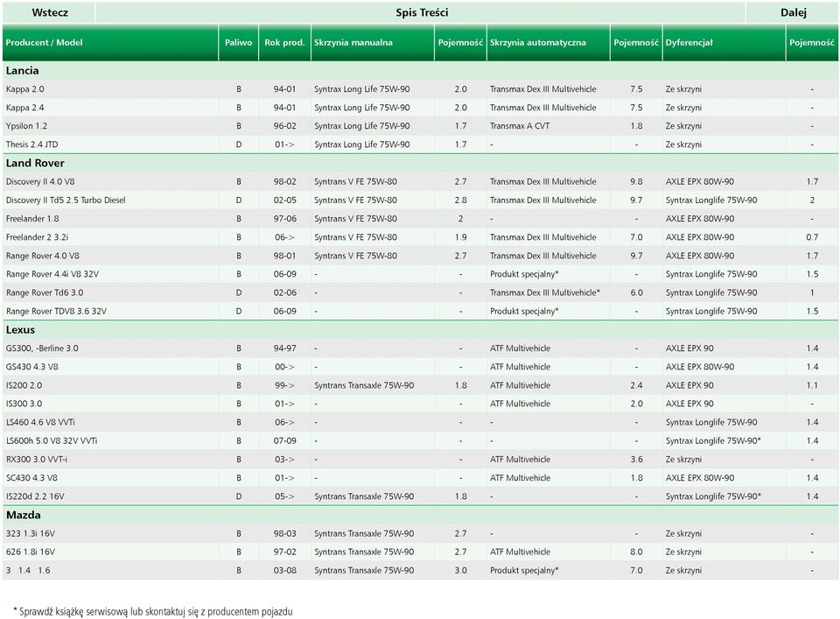Select the Ypsilon 1.2 model name

pyautogui.click(x=27, y=126)
